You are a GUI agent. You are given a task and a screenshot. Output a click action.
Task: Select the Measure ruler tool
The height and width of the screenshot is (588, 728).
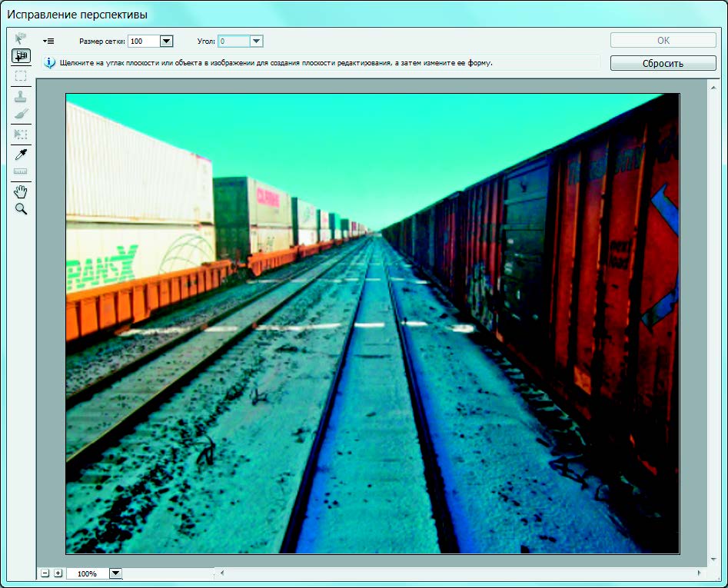tap(21, 171)
